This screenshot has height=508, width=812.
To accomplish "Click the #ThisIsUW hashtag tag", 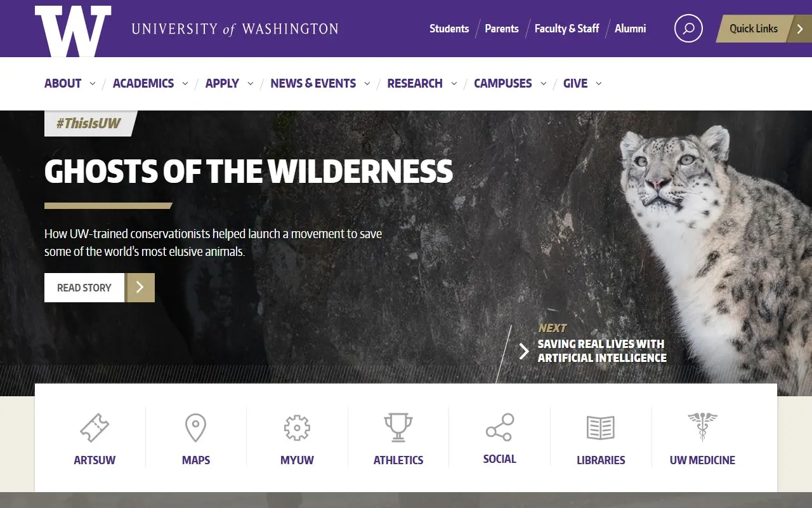I will pyautogui.click(x=89, y=123).
